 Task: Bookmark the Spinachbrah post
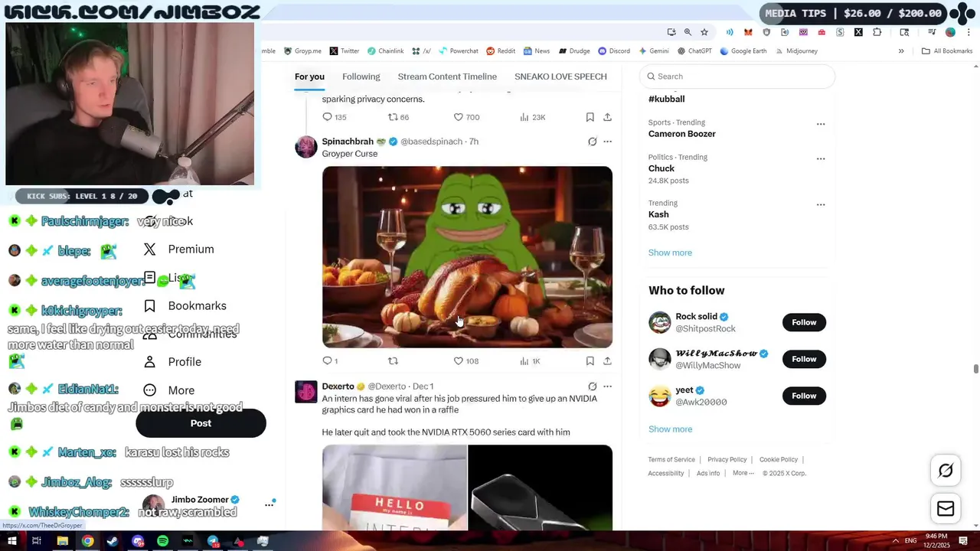click(590, 361)
